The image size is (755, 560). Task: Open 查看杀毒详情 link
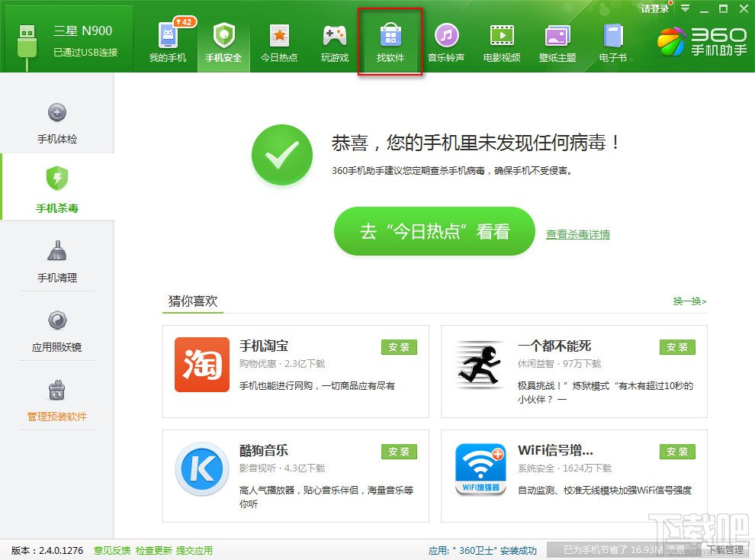pos(578,234)
